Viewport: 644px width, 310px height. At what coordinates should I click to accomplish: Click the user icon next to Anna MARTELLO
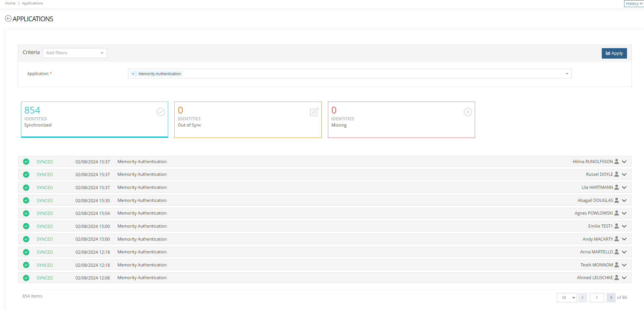tap(617, 252)
